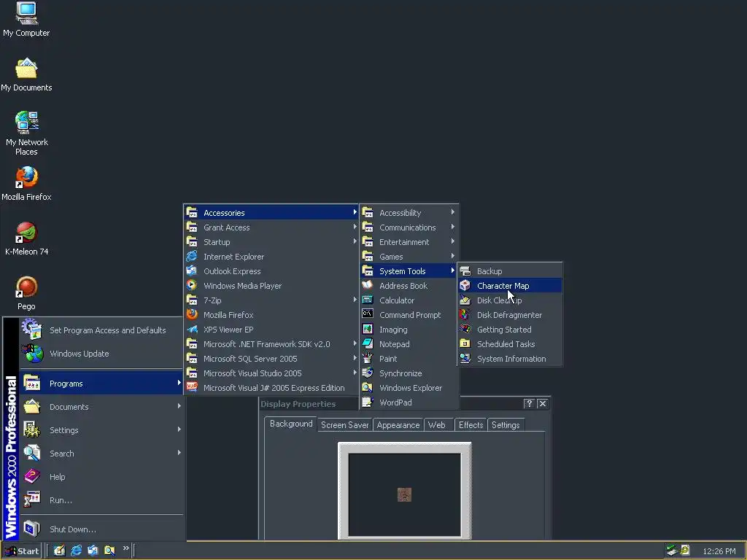The height and width of the screenshot is (560, 747).
Task: Expand the 7-Zip submenu arrow
Action: 355,300
